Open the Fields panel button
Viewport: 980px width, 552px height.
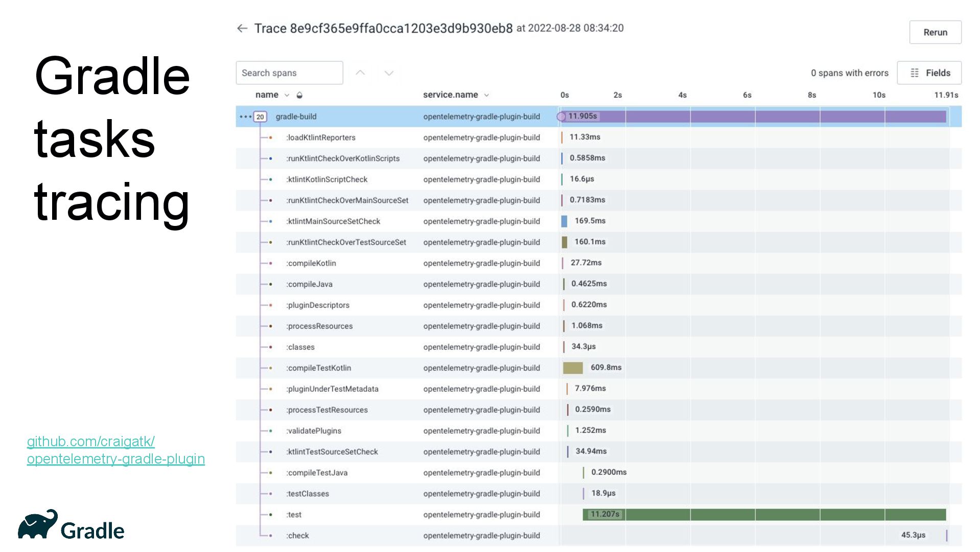coord(929,73)
